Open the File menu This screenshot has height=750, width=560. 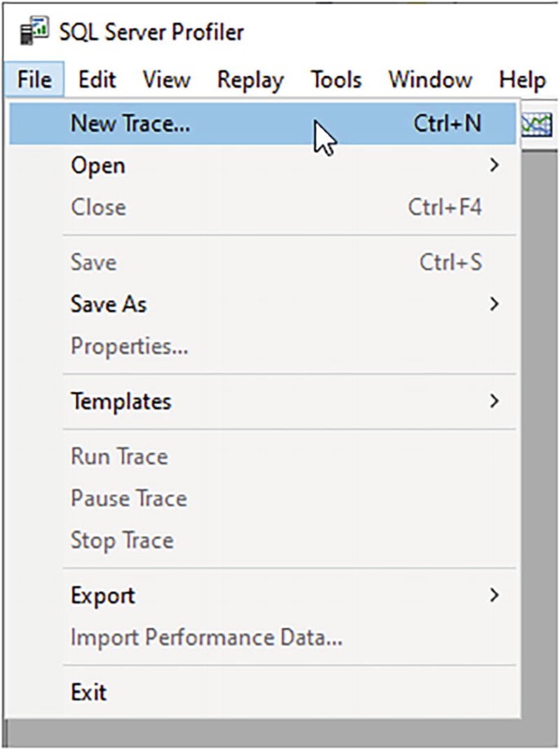pyautogui.click(x=34, y=79)
